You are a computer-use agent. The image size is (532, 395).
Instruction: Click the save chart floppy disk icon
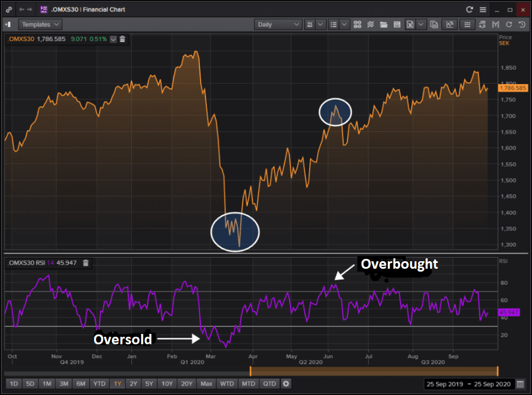[397, 25]
